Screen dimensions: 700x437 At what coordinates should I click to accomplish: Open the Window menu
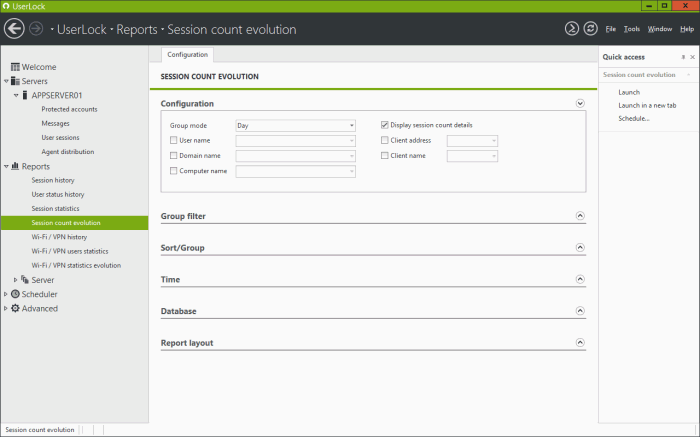[x=660, y=29]
